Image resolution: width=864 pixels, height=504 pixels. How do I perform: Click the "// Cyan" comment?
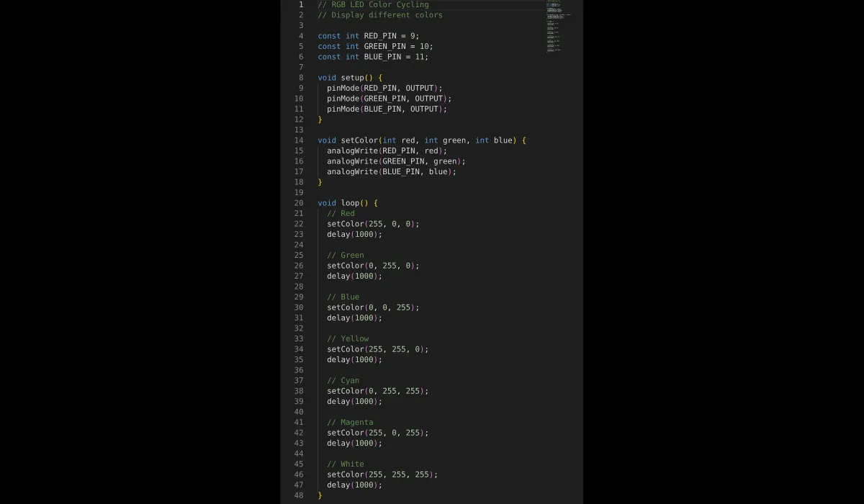click(343, 380)
